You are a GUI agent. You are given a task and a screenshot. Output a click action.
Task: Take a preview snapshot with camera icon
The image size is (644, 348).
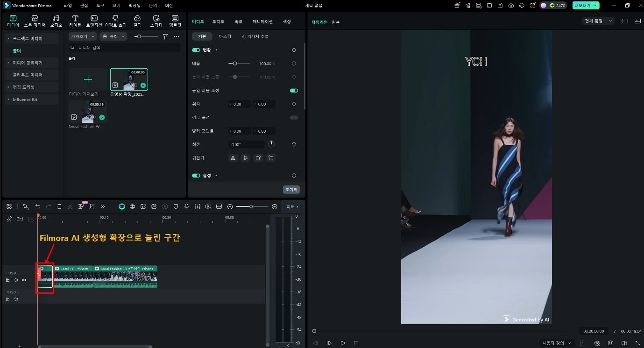(610, 343)
